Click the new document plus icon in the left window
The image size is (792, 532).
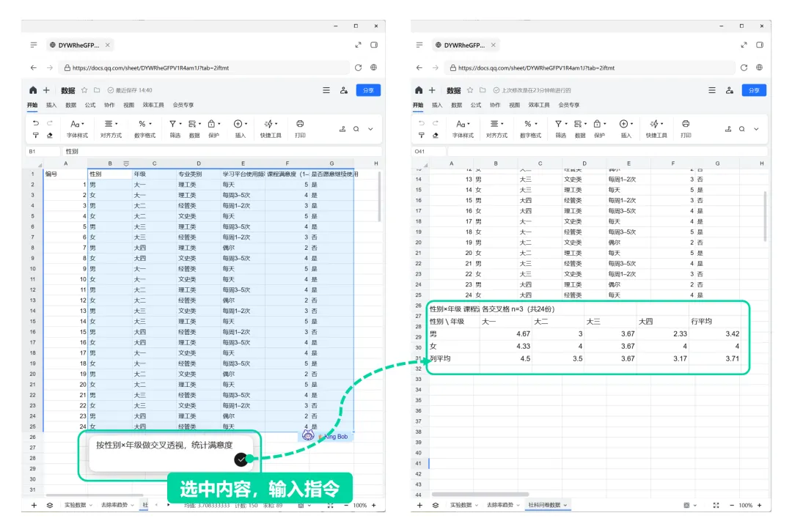tap(46, 90)
